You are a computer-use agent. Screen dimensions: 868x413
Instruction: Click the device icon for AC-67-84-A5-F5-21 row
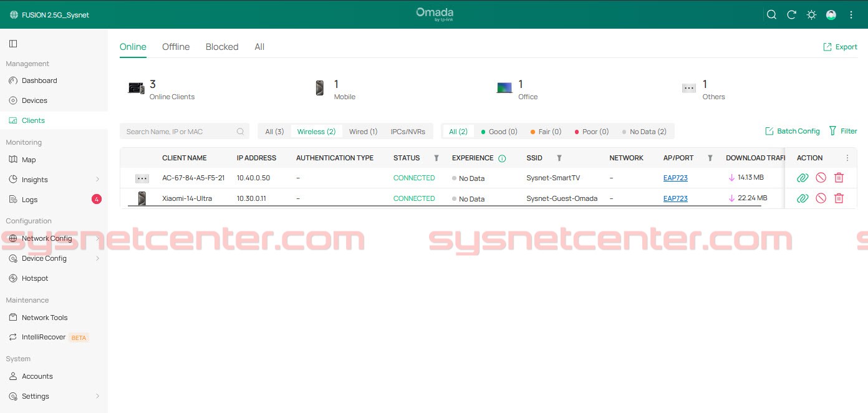[x=142, y=178]
